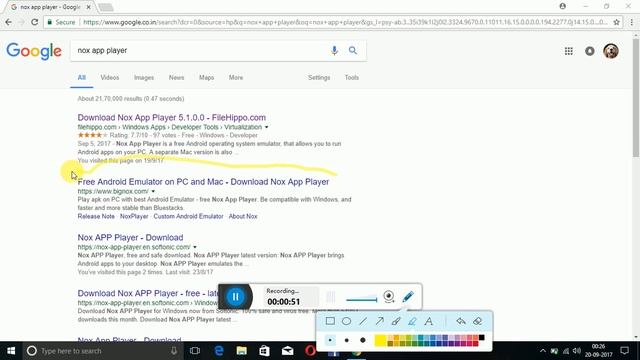Open File Explorer from the taskbar
This screenshot has width=640, height=360.
[242, 351]
